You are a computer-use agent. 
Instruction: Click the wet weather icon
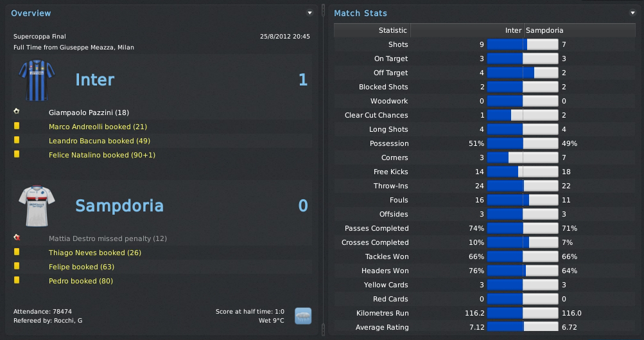tap(303, 316)
